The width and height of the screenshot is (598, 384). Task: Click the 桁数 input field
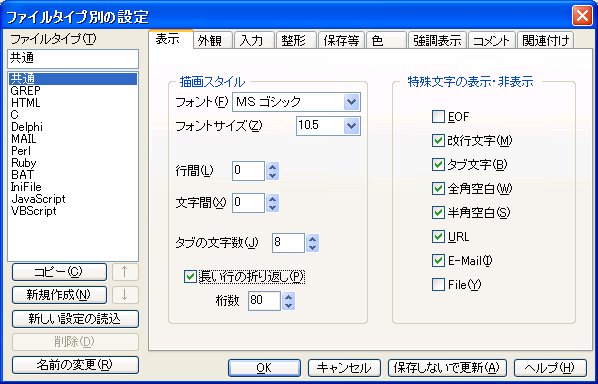[x=264, y=301]
